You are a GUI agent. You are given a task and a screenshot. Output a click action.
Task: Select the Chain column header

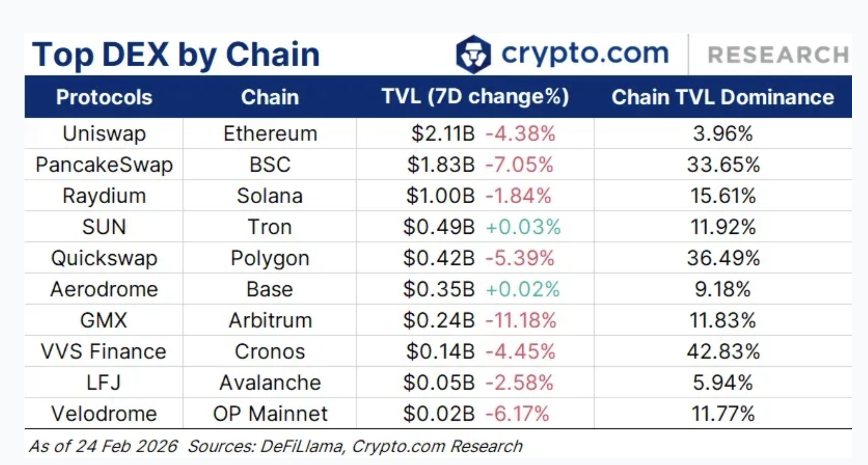coord(270,97)
